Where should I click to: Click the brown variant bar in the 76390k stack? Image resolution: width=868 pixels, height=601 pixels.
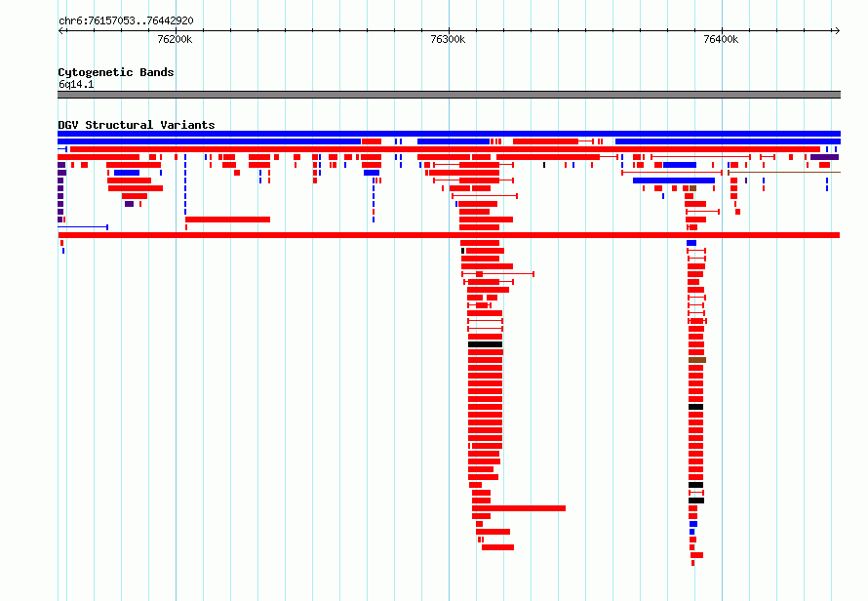point(697,360)
